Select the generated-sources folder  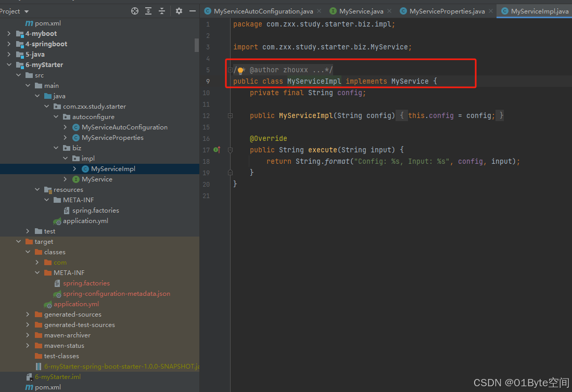tap(73, 314)
